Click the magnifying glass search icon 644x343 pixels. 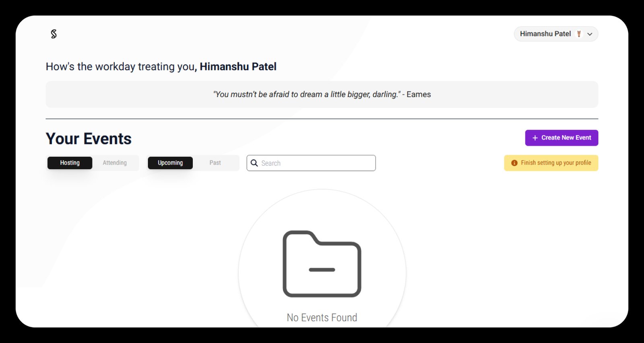(x=254, y=163)
